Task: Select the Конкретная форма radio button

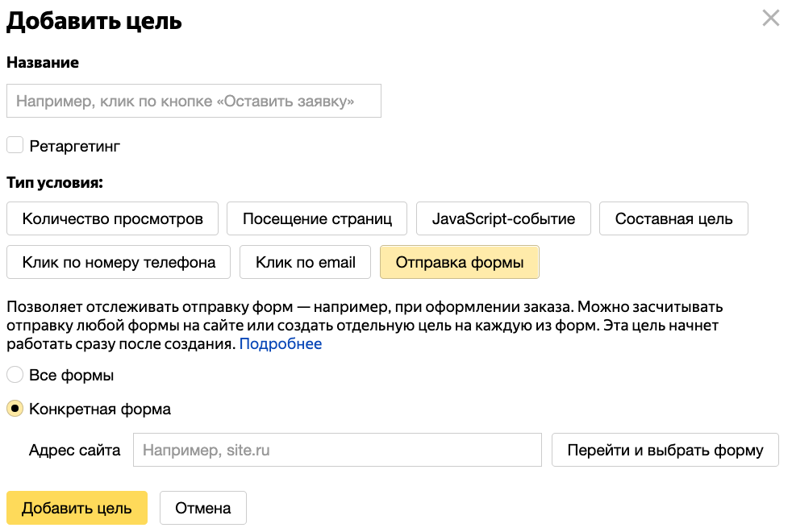Action: click(x=15, y=409)
